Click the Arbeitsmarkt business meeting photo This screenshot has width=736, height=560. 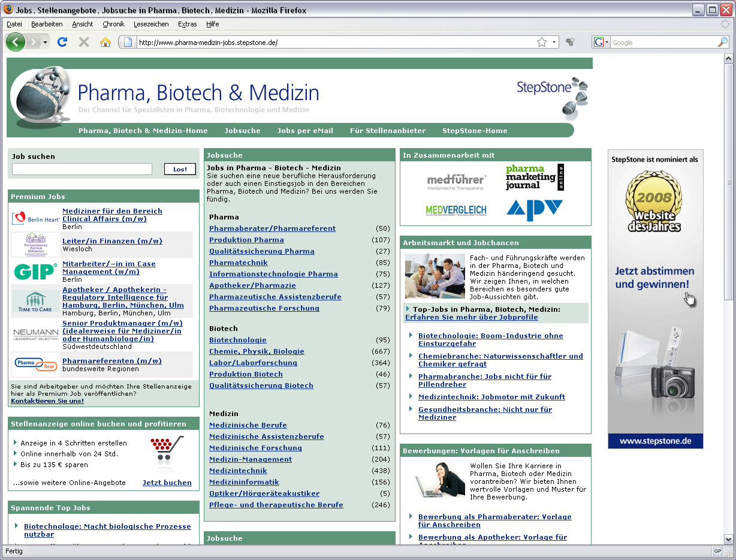click(435, 276)
